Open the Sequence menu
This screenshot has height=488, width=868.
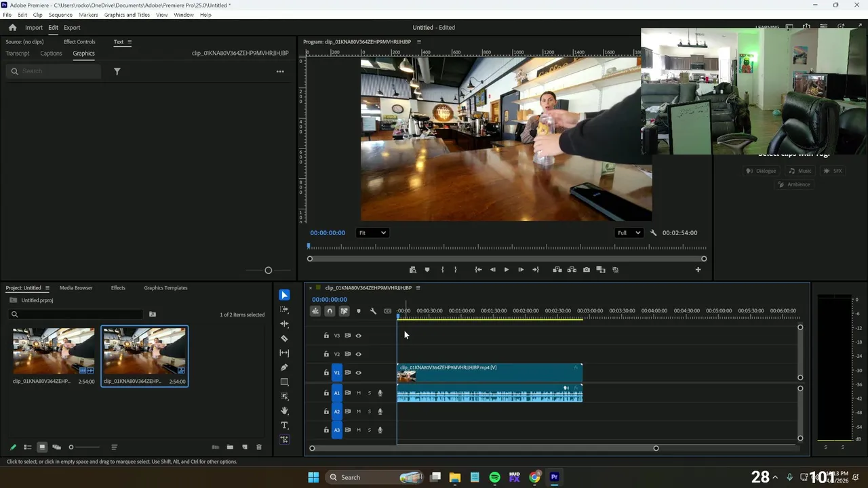point(60,15)
